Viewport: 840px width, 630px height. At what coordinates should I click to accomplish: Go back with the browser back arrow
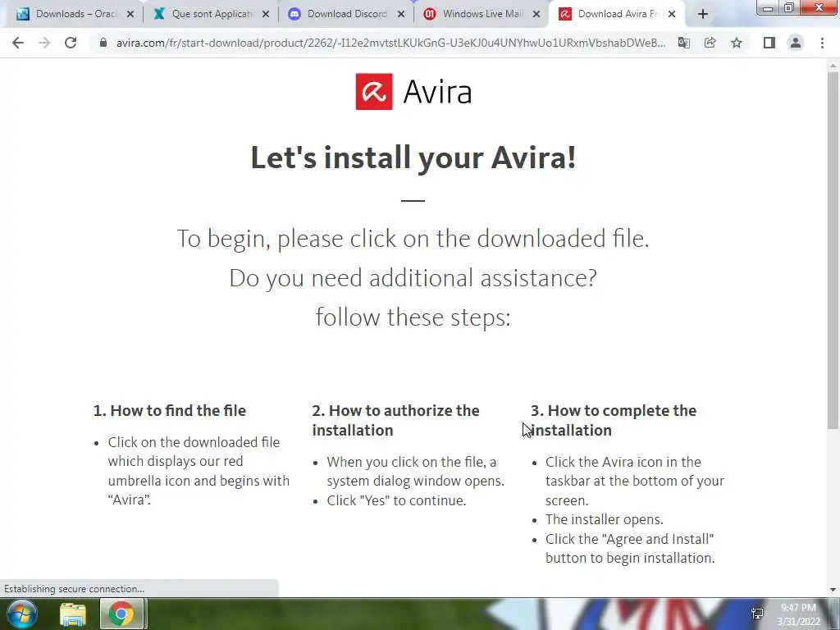(18, 43)
